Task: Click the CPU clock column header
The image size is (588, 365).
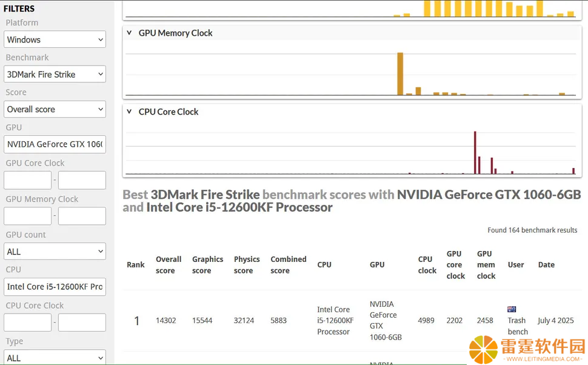Action: pos(427,265)
